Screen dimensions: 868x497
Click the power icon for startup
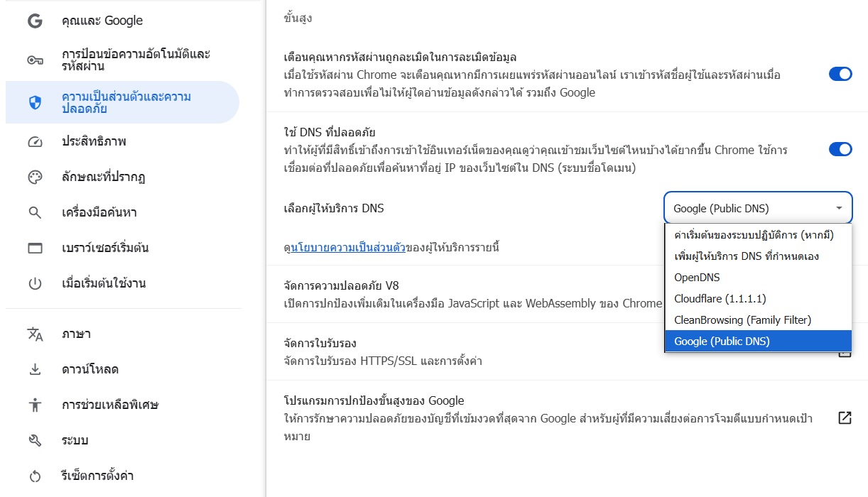tap(35, 283)
